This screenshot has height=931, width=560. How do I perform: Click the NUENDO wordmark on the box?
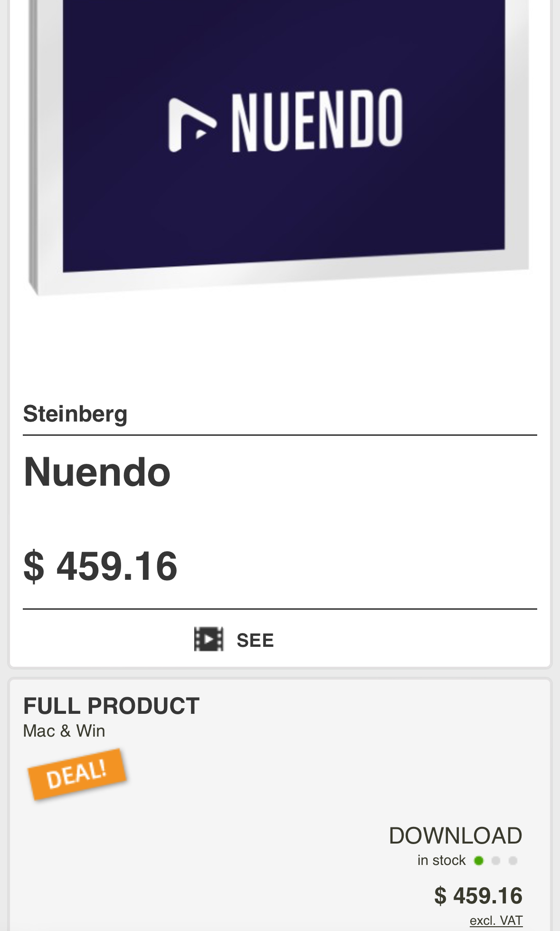(x=317, y=121)
